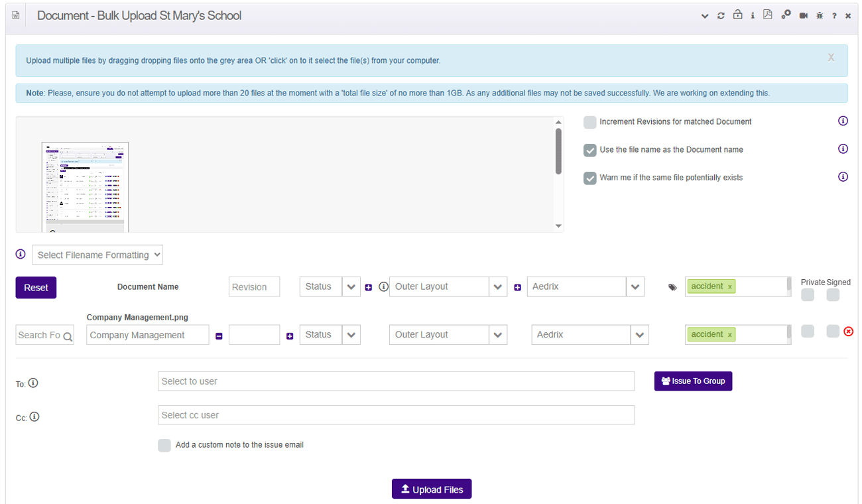Click the Select to user field
The height and width of the screenshot is (504, 862).
point(396,381)
